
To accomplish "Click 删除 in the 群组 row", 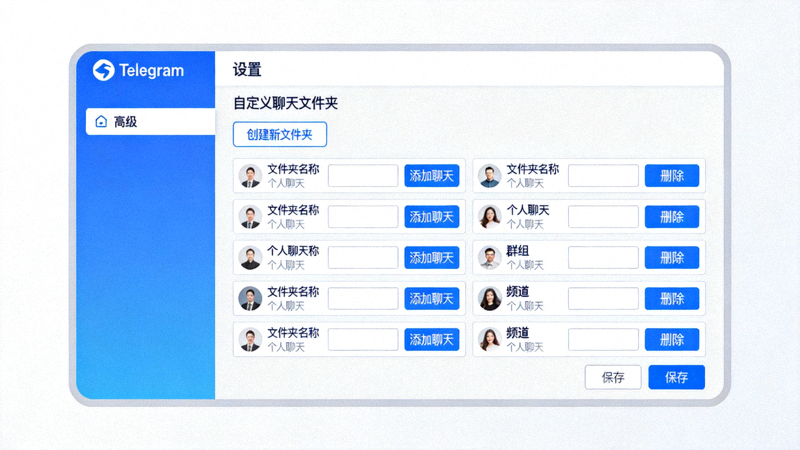I will point(671,258).
